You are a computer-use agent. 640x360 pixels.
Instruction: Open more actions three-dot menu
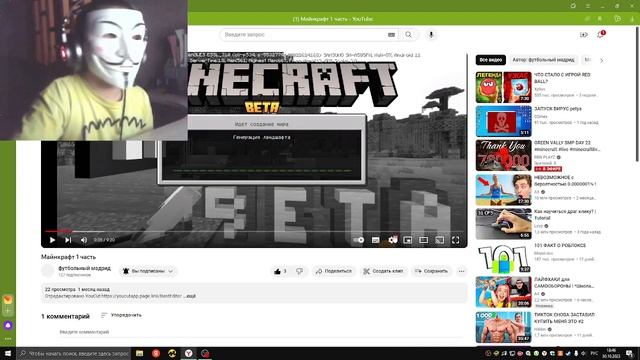tap(461, 271)
